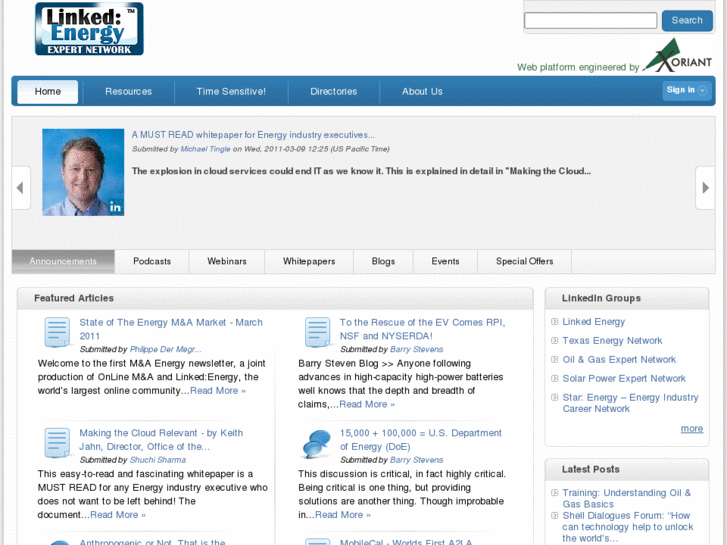The image size is (727, 545).
Task: Click the Search button
Action: tap(687, 20)
